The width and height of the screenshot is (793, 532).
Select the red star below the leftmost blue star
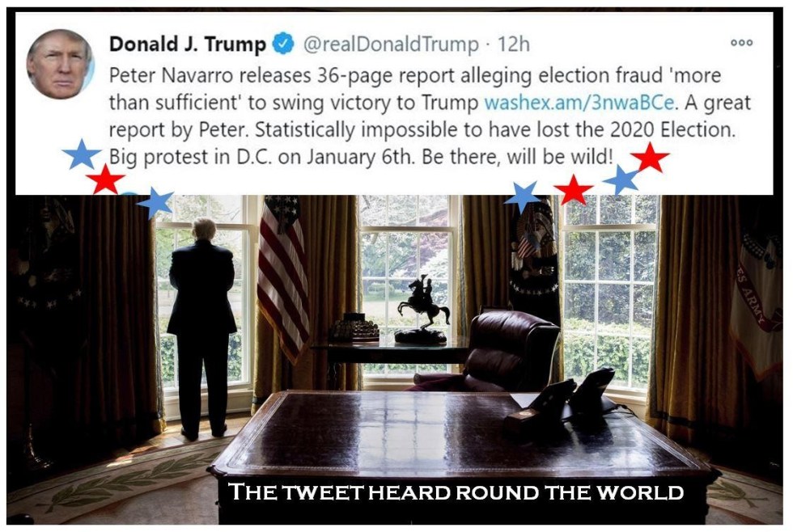tap(105, 179)
